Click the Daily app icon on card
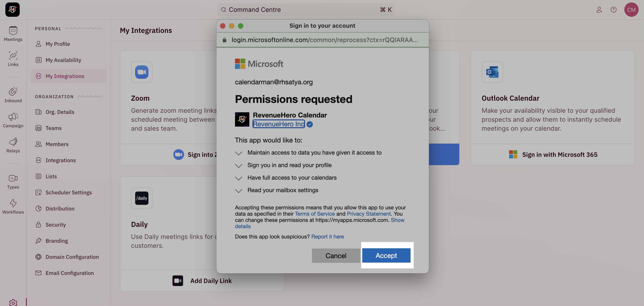 pyautogui.click(x=142, y=198)
